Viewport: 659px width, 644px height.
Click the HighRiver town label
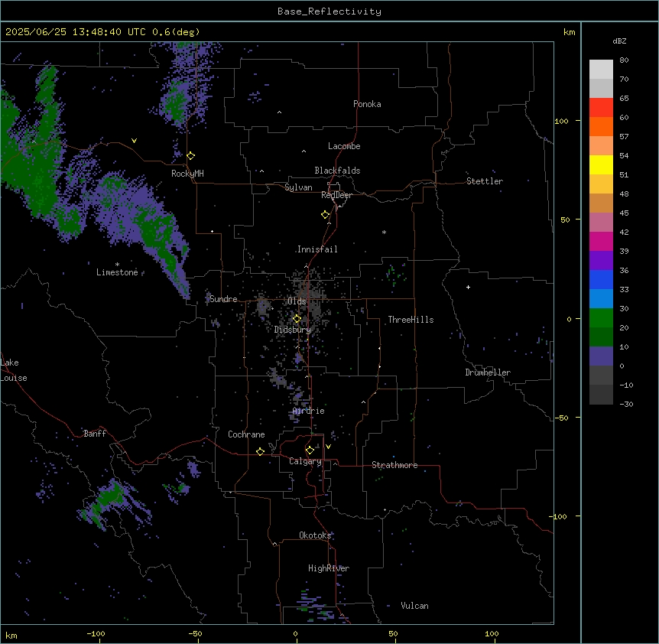click(x=329, y=568)
